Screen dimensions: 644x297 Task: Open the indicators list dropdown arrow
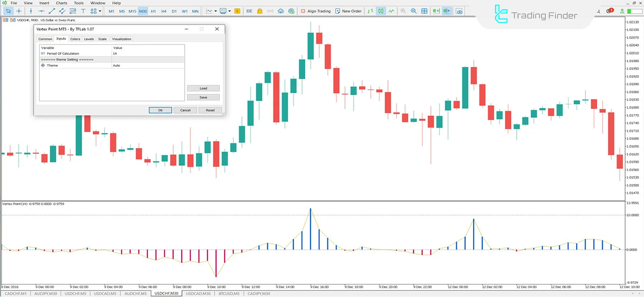pos(216,11)
